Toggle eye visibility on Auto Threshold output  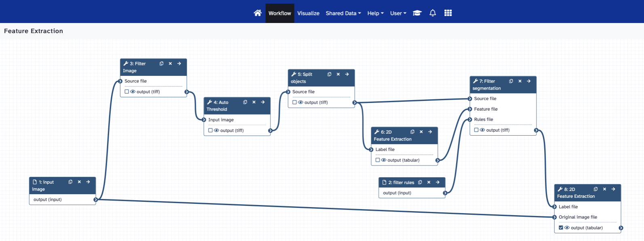217,130
